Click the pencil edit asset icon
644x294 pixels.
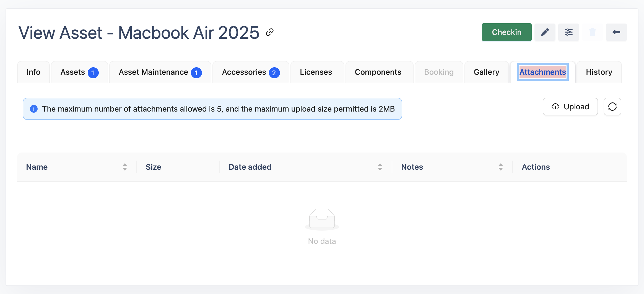(545, 32)
